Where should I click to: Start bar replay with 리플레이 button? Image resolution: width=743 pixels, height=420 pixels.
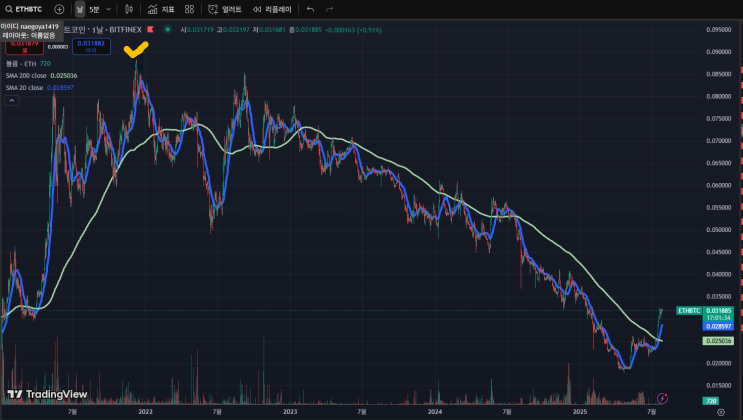pyautogui.click(x=272, y=9)
